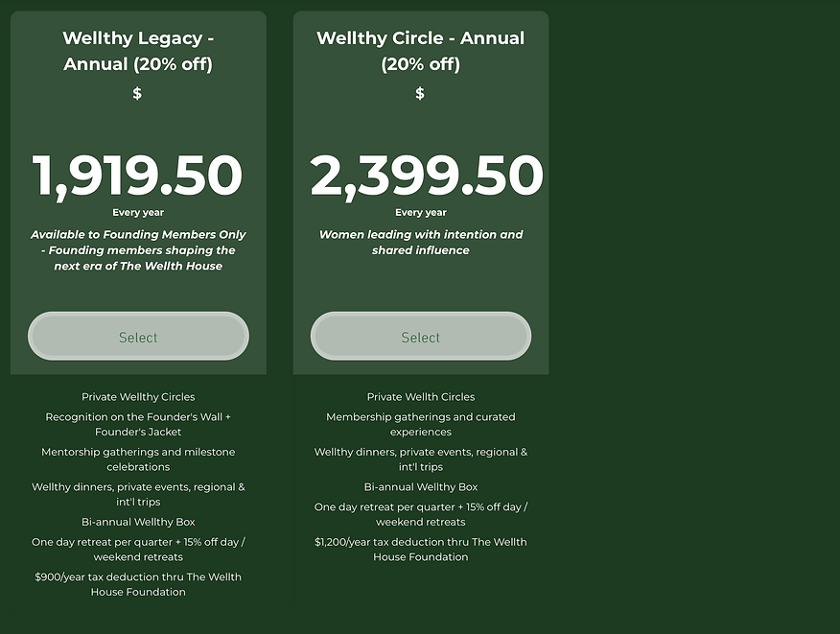Click the Wellthy Circle - Annual heading

coord(420,51)
